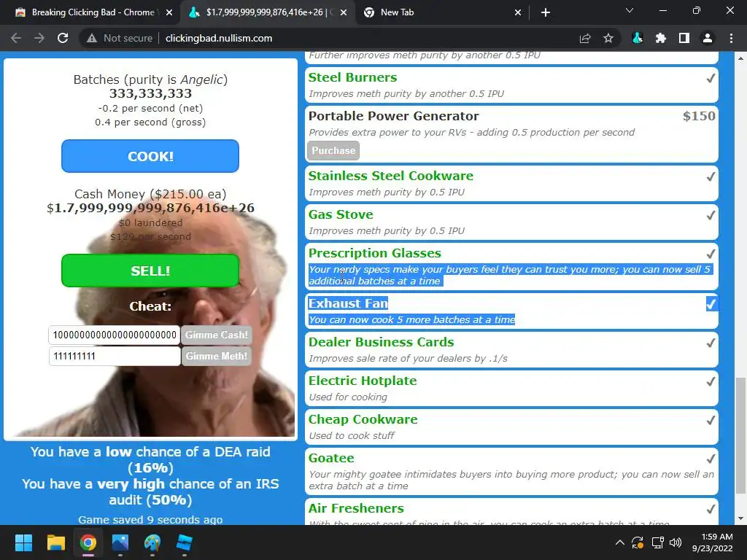Click the Chrome taskbar icon

click(x=88, y=542)
